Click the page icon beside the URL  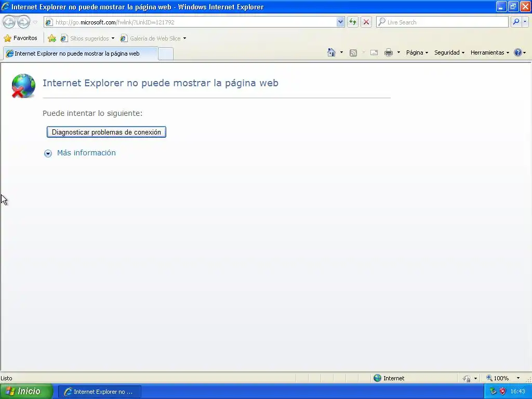pos(49,22)
